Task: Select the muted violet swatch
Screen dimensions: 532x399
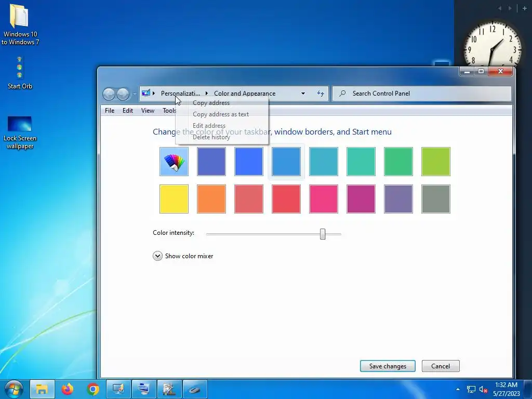Action: coord(398,199)
